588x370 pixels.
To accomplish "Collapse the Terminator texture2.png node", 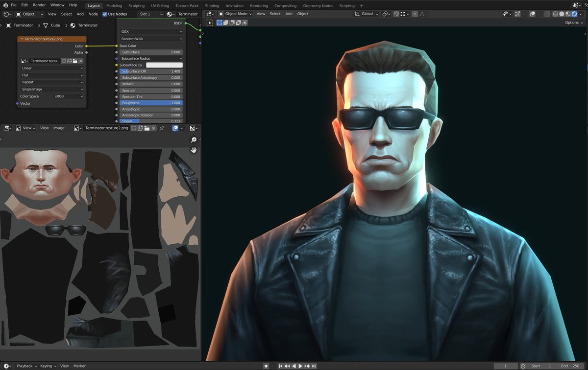I will 22,39.
